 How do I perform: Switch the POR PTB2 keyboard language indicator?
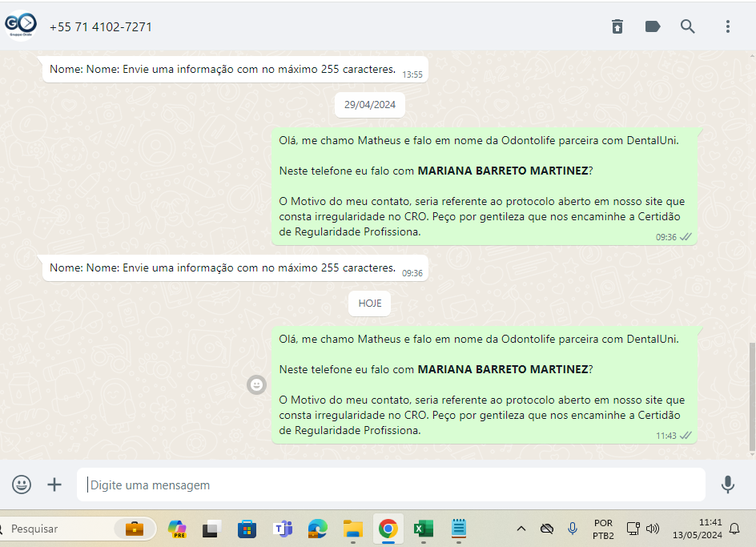click(603, 529)
